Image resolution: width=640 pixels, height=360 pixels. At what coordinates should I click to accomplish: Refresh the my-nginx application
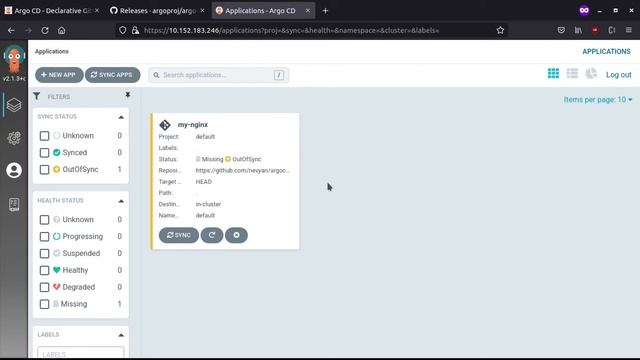pyautogui.click(x=212, y=235)
